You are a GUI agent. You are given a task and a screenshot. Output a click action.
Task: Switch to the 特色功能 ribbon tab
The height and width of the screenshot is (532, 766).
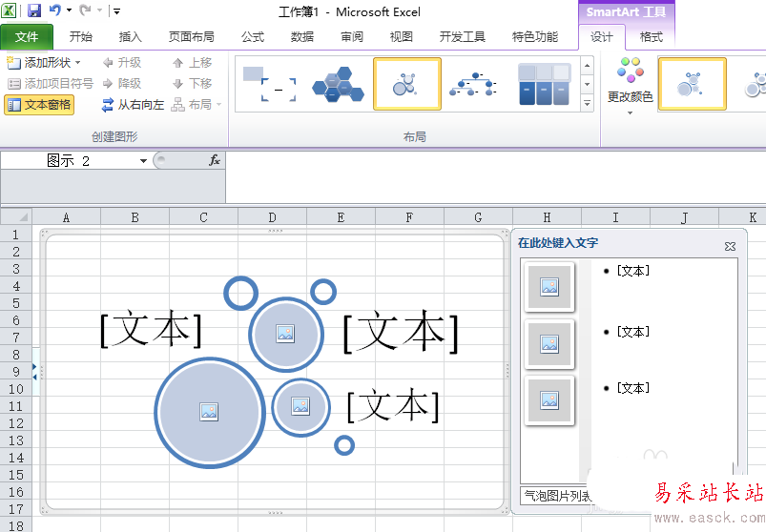coord(535,36)
